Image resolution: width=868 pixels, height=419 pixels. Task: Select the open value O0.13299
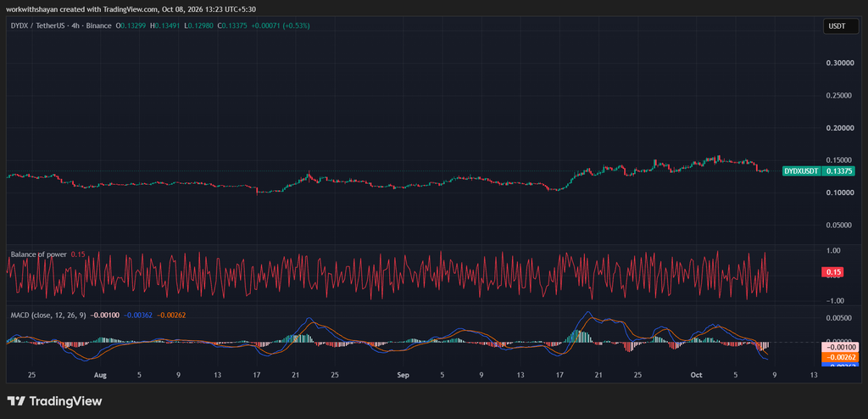pos(130,25)
